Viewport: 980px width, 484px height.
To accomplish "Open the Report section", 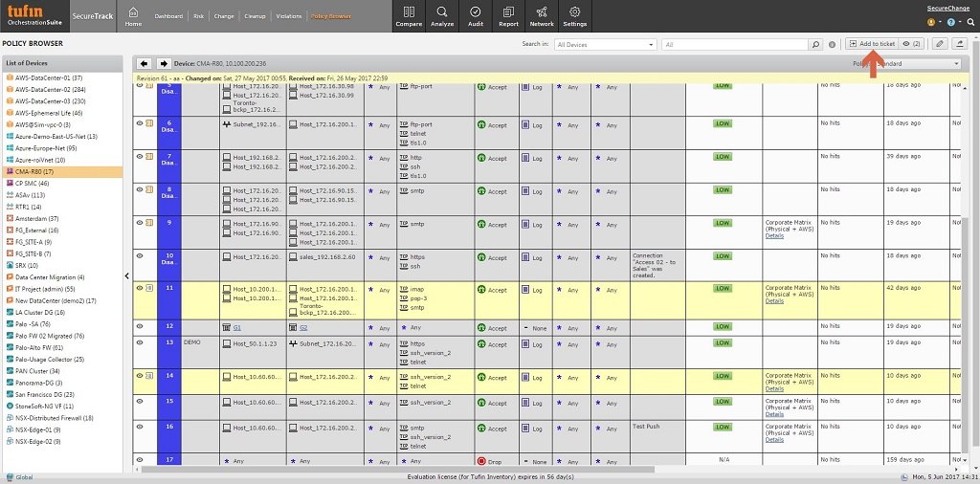I will (508, 16).
